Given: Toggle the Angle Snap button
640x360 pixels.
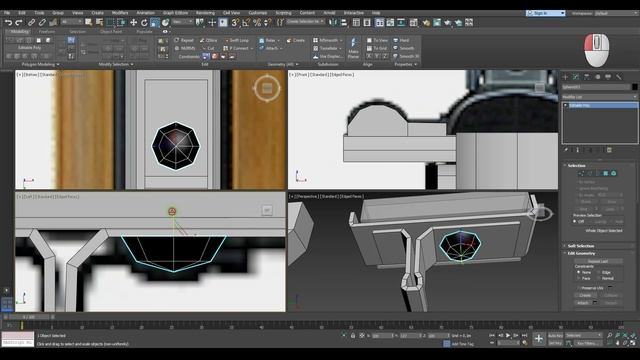Looking at the screenshot, I should (246, 23).
